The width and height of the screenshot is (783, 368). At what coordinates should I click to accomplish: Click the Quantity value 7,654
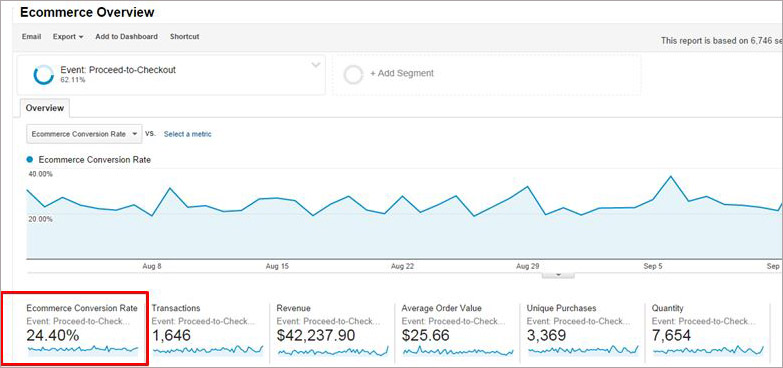click(x=672, y=336)
